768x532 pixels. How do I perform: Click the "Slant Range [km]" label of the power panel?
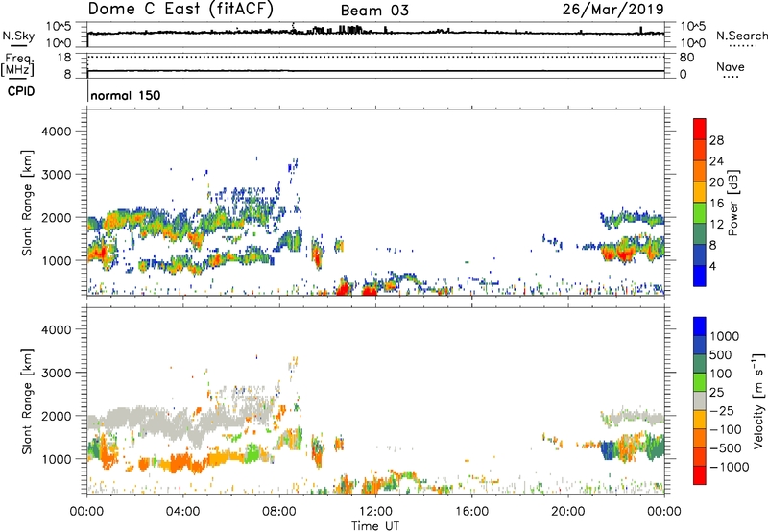click(x=27, y=203)
